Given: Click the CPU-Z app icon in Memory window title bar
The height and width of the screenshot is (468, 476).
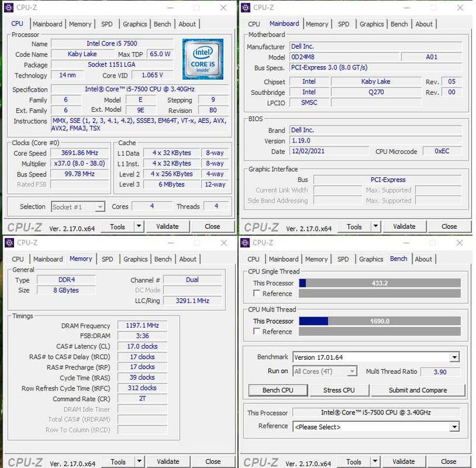Looking at the screenshot, I should coord(9,243).
